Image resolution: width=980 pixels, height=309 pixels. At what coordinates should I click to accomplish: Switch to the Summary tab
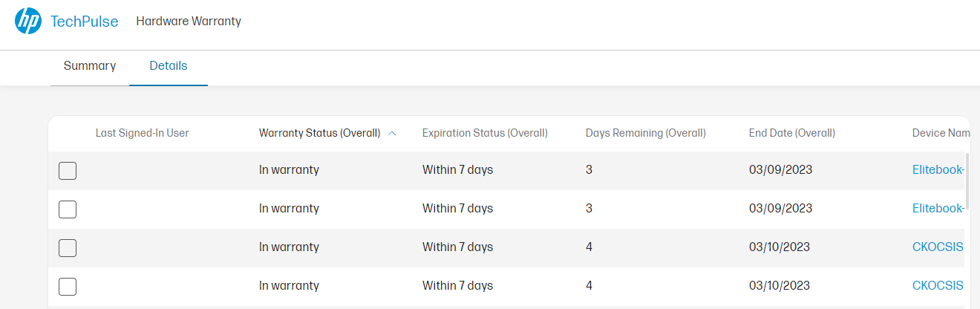coord(90,66)
